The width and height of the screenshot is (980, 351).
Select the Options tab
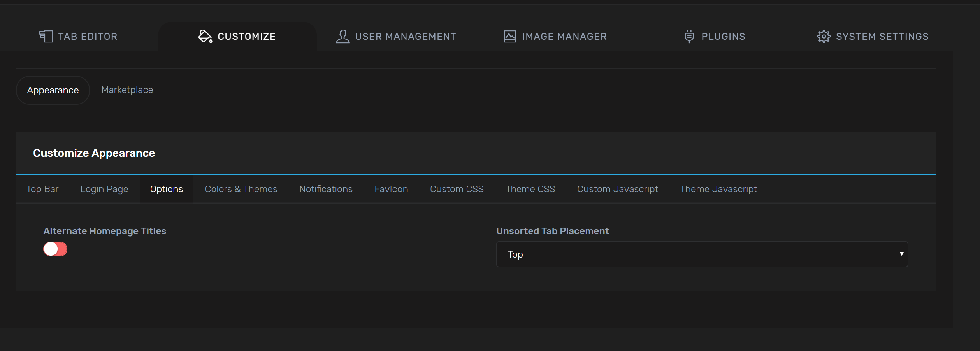(167, 189)
